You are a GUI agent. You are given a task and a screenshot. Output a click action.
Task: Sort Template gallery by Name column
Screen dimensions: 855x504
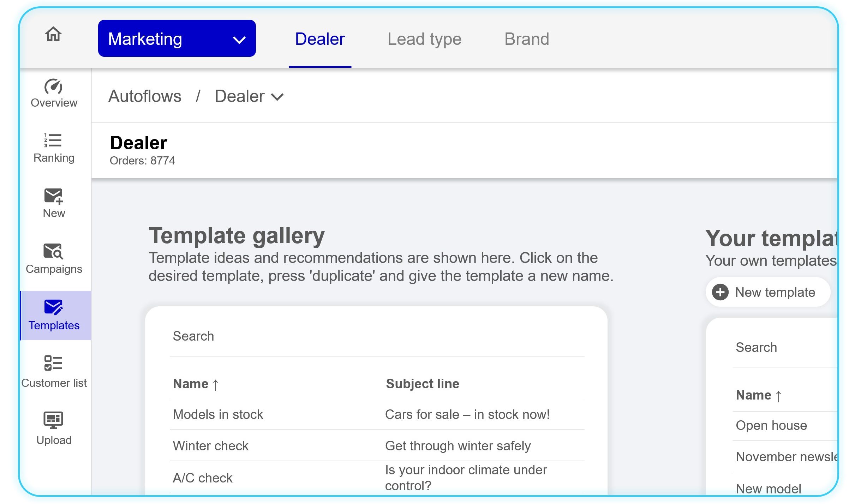196,384
